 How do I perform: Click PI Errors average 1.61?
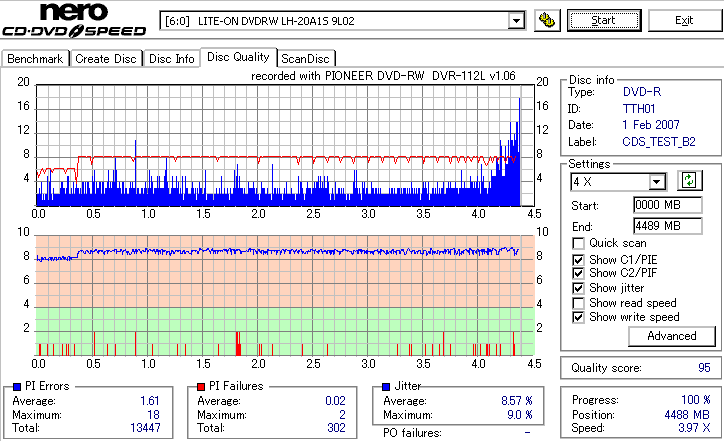tap(150, 400)
